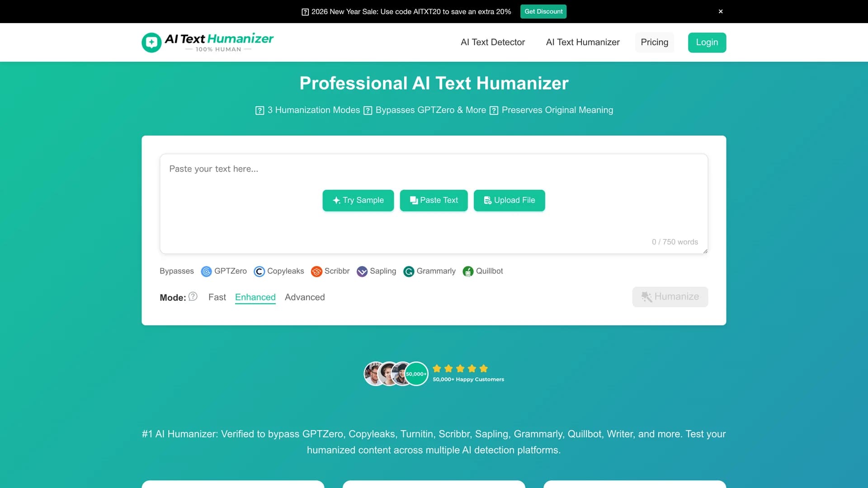Dismiss the New Year Sale banner
The height and width of the screenshot is (488, 868).
click(x=721, y=11)
